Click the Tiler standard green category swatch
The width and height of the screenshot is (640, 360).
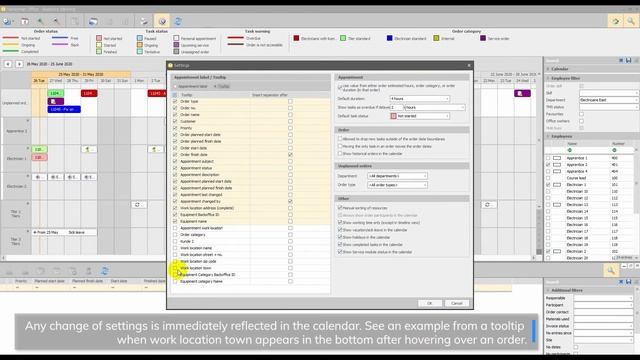[x=343, y=38]
